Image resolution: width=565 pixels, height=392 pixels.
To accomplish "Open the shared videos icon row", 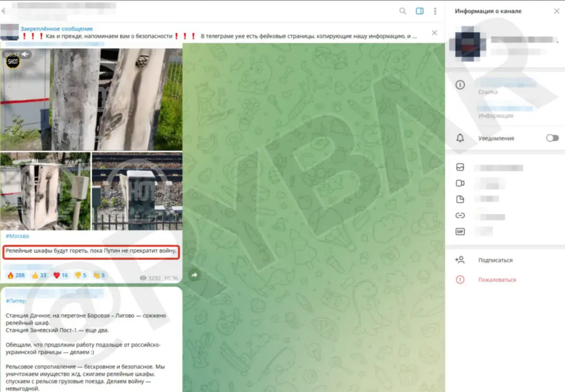I will (x=460, y=184).
